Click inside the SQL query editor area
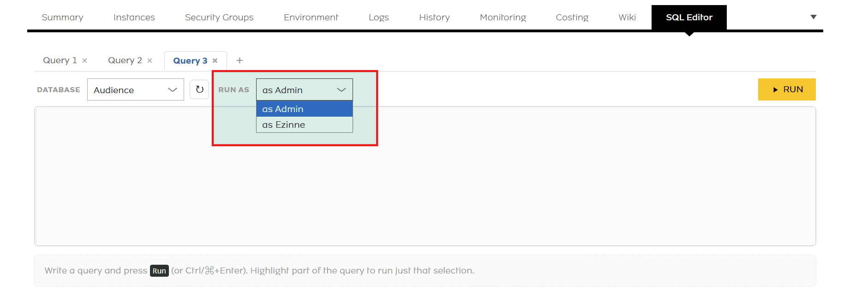The height and width of the screenshot is (303, 868). pos(425,176)
